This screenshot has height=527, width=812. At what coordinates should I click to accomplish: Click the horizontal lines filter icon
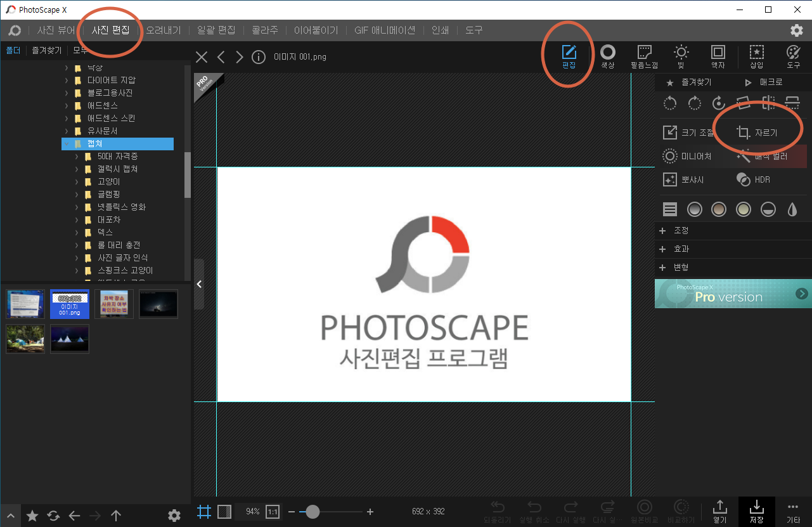(670, 209)
